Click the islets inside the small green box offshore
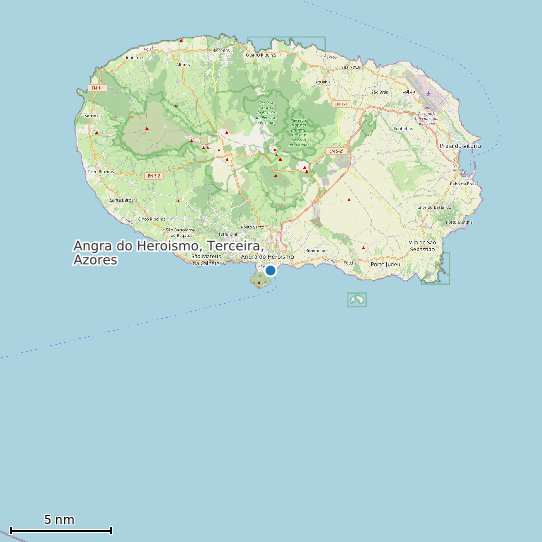This screenshot has height=542, width=542. tap(357, 300)
